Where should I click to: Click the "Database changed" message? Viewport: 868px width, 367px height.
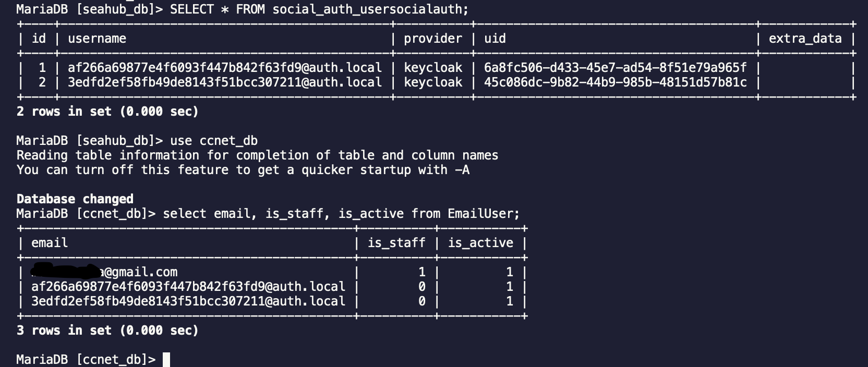pyautogui.click(x=75, y=199)
